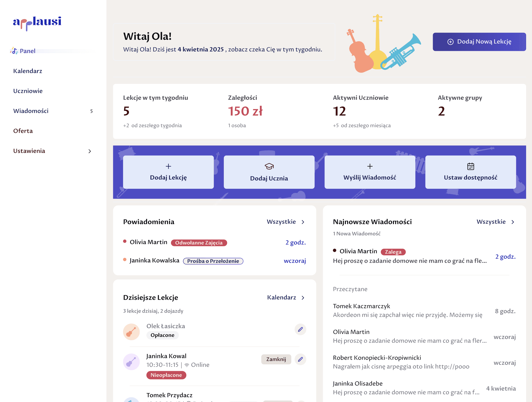Click Olek Łasiczka violin avatar

pyautogui.click(x=131, y=332)
